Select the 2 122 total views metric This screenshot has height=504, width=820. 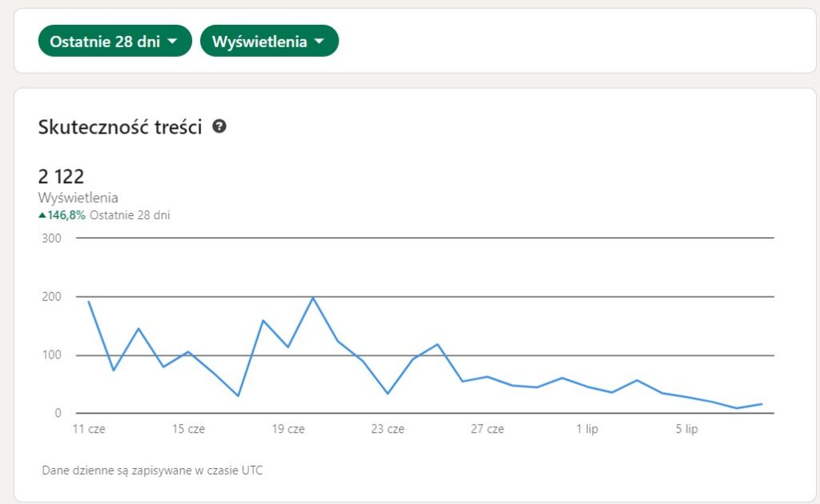click(62, 176)
